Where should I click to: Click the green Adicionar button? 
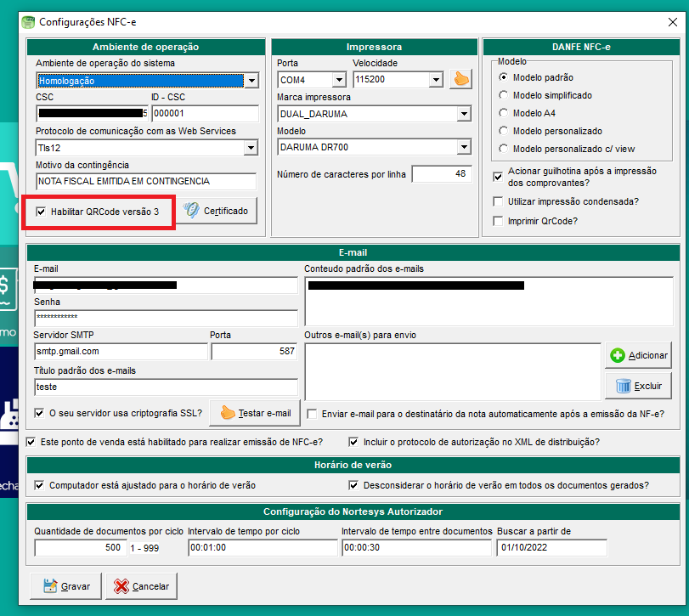coord(638,355)
